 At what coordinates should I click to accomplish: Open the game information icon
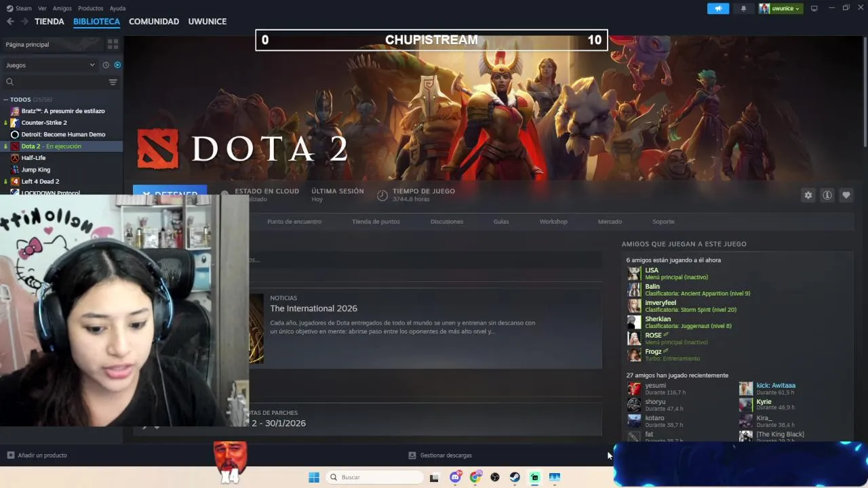click(827, 195)
